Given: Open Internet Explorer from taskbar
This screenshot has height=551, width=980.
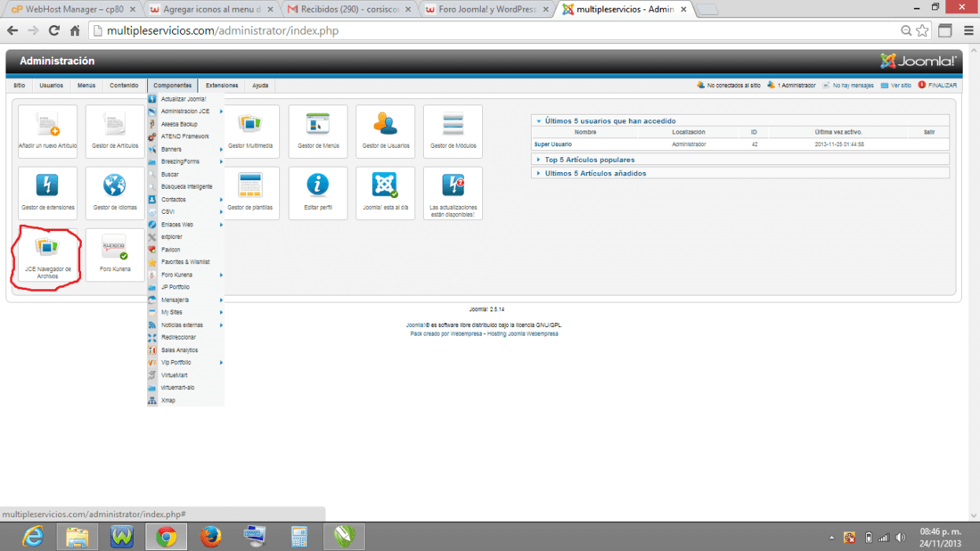Looking at the screenshot, I should pyautogui.click(x=32, y=537).
